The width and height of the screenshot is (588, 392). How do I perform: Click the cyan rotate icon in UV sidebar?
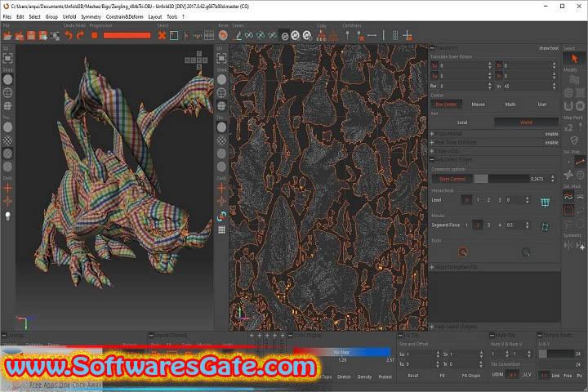tap(221, 216)
